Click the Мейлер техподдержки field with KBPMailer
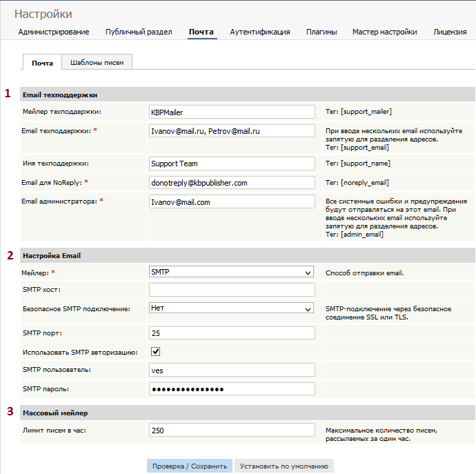476x474 pixels. (232, 112)
